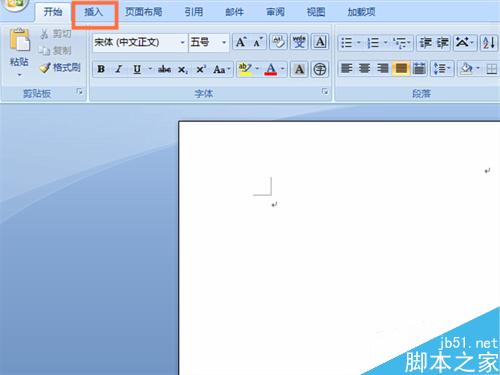Open the shading color dropdown arrow
This screenshot has height=375, width=500.
pos(478,69)
